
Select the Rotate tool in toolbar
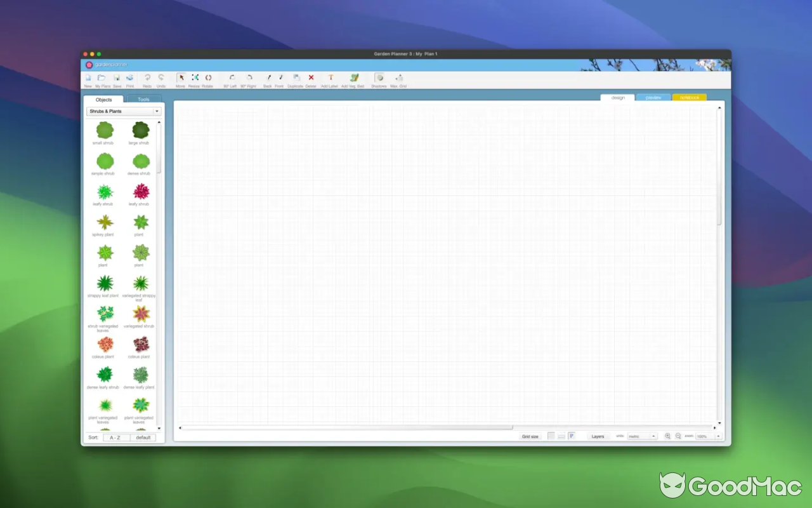click(x=207, y=78)
